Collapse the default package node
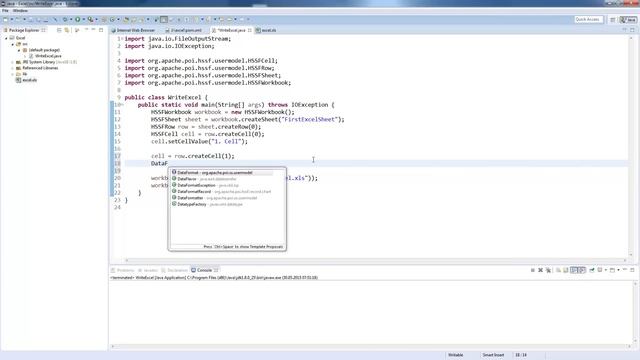The image size is (640, 360). point(19,50)
